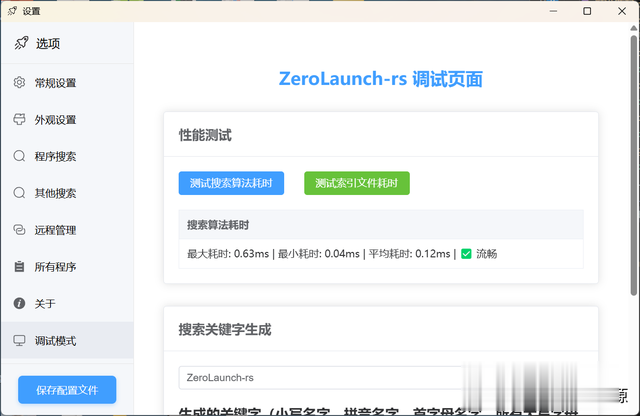Click the rocket app icon in title bar
The image size is (640, 416).
[12, 11]
